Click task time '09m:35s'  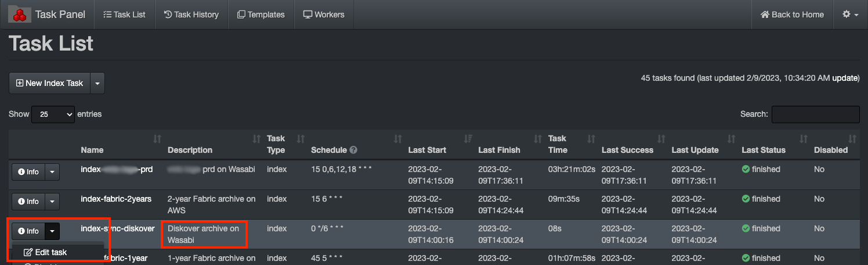tap(565, 199)
